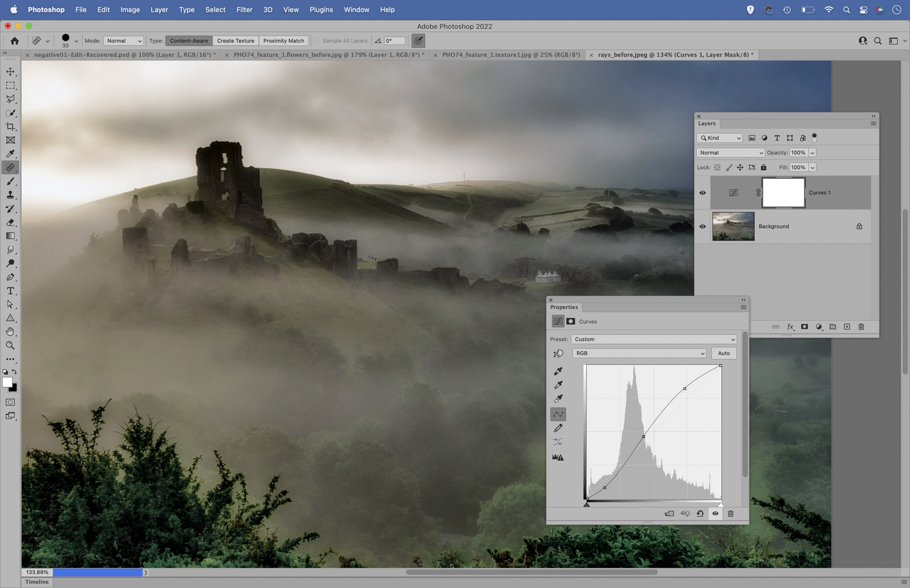Pick the pencil to draw curve freehand
910x588 pixels.
point(559,427)
